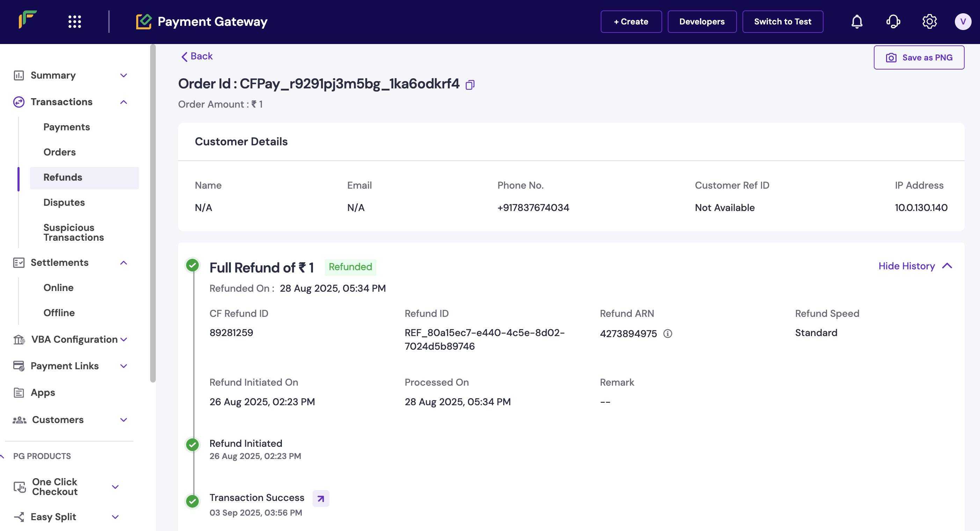Click user avatar V icon
980x531 pixels.
[963, 22]
